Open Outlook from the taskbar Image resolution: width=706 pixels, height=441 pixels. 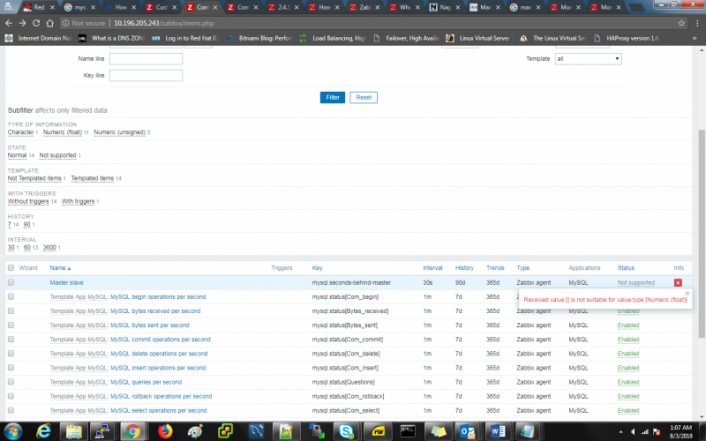click(467, 432)
